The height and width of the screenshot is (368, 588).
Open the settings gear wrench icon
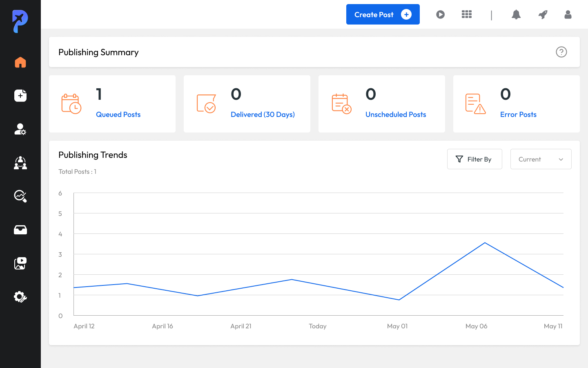pyautogui.click(x=20, y=297)
